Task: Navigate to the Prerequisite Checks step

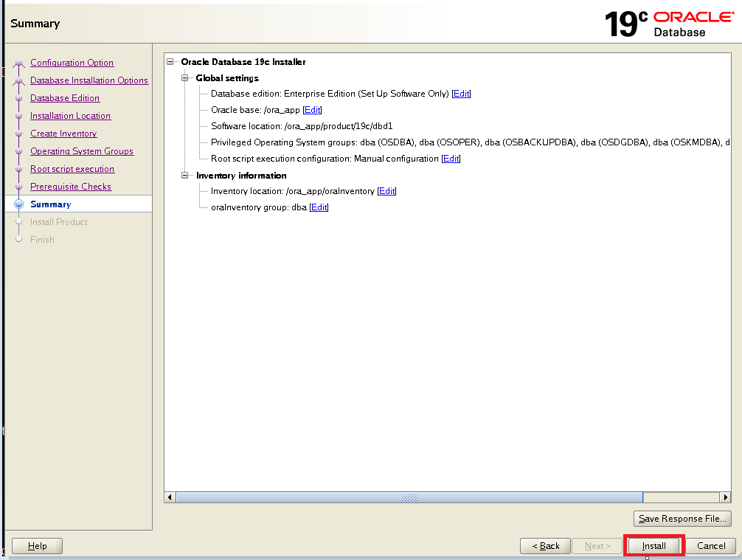Action: pyautogui.click(x=70, y=187)
